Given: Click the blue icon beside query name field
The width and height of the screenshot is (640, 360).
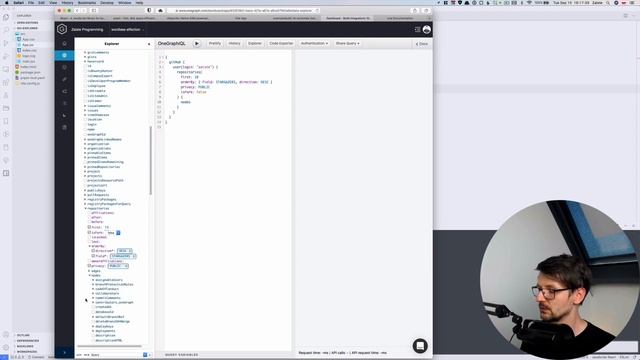Looking at the screenshot, I should [145, 355].
